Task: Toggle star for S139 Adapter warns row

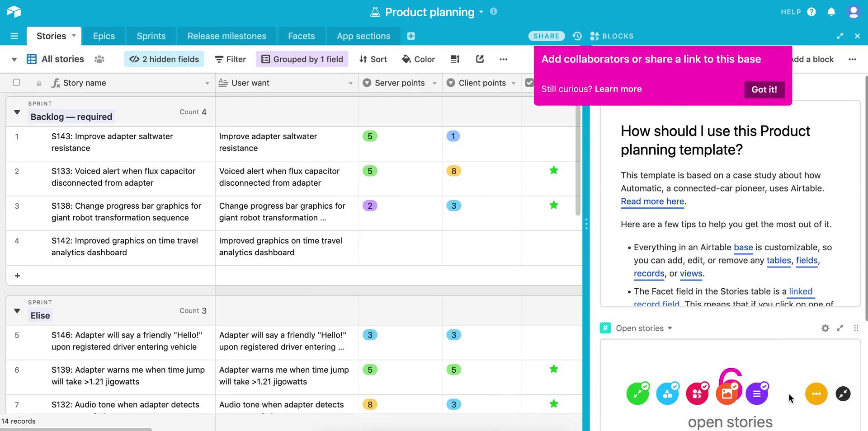Action: [x=553, y=369]
